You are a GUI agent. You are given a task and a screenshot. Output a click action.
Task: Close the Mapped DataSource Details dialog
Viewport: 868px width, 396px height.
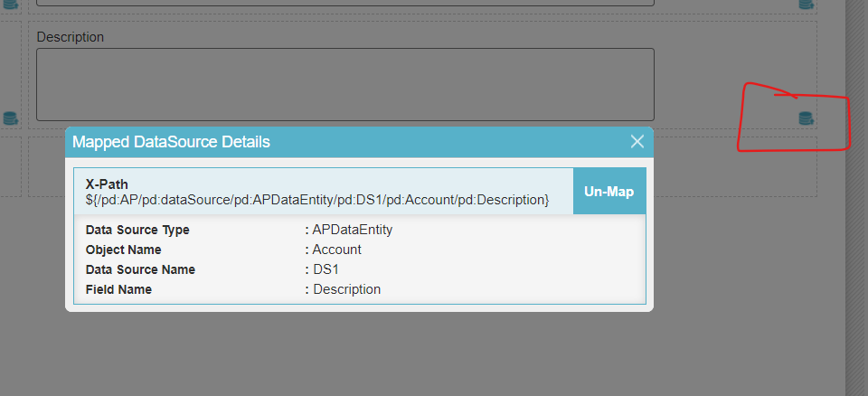tap(637, 142)
